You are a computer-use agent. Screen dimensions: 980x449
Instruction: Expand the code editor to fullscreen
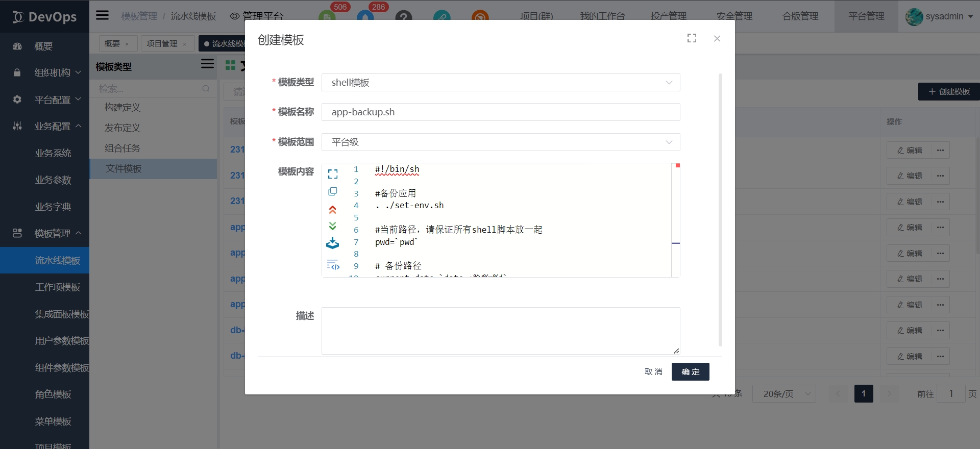pos(333,174)
